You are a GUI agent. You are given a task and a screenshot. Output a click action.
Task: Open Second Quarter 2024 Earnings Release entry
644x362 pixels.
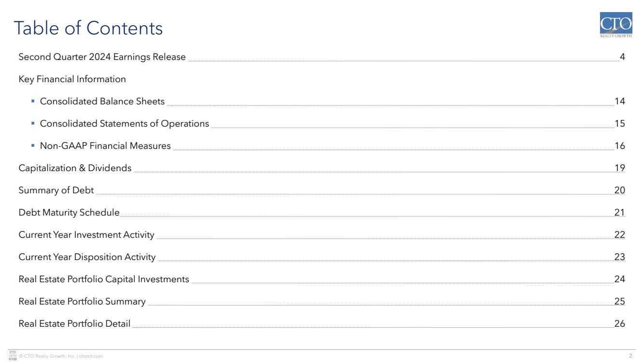pos(102,57)
